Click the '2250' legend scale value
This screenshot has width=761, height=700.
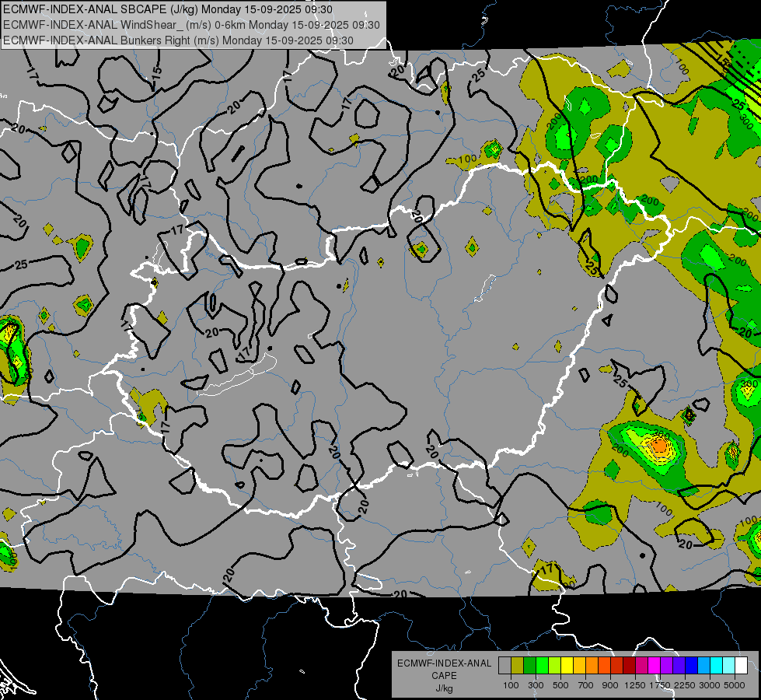tap(686, 685)
